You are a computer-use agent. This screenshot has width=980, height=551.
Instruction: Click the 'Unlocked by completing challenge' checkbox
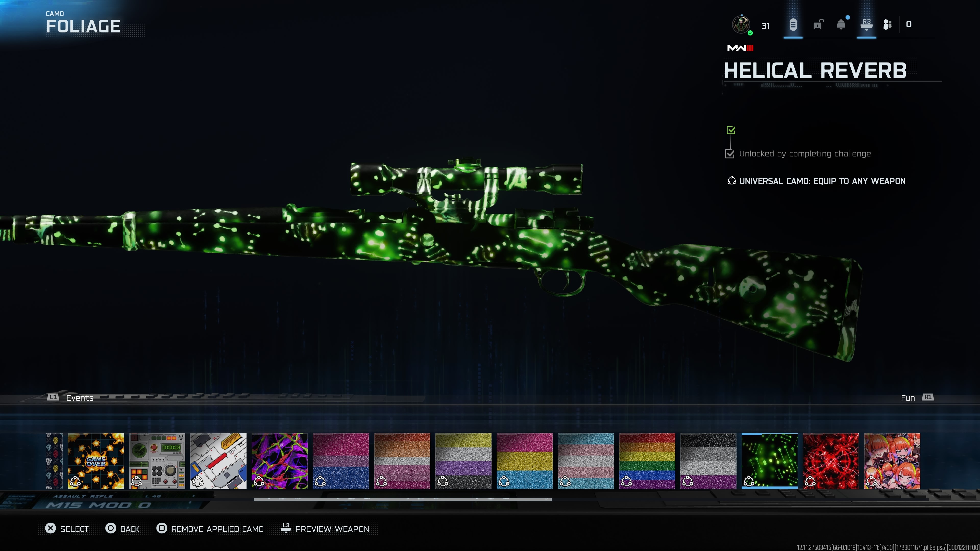point(729,154)
